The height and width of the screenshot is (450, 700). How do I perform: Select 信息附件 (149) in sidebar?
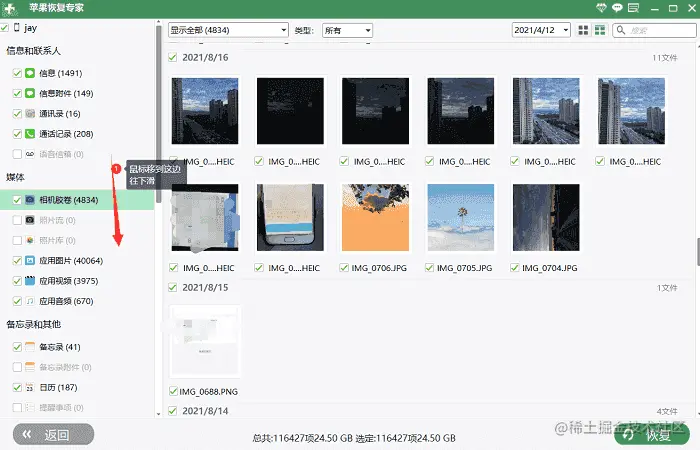(66, 93)
